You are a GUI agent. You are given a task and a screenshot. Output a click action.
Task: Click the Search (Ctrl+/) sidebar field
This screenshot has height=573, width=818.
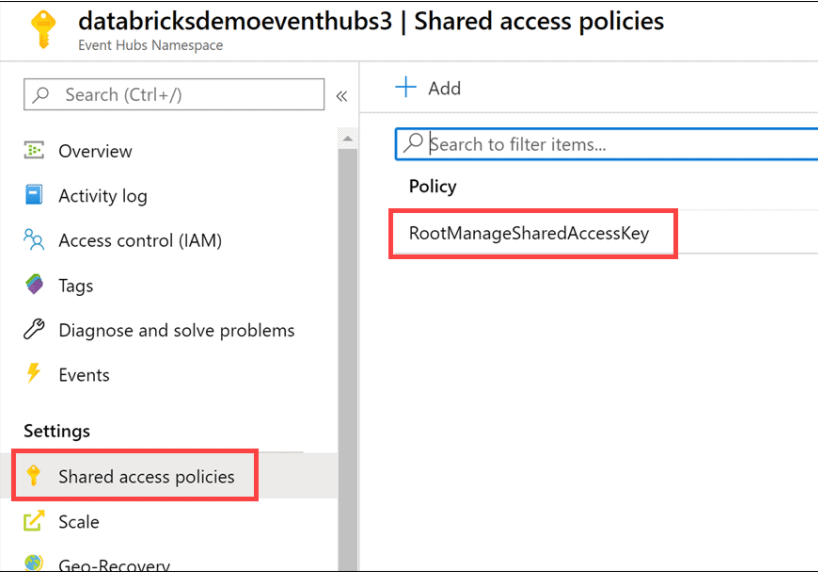coord(174,95)
